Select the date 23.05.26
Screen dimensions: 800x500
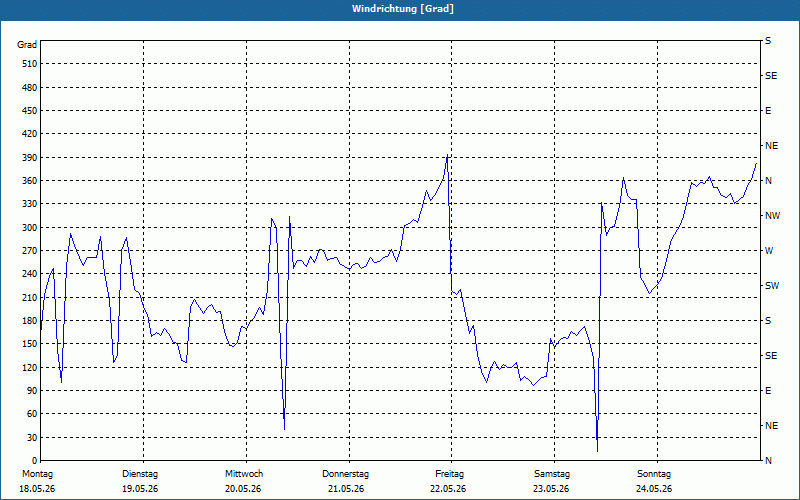pos(551,489)
